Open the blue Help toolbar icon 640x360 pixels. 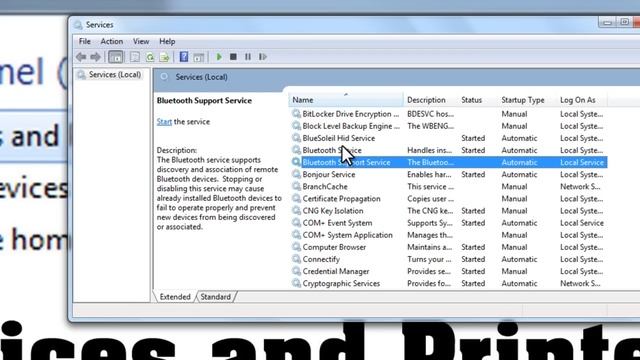[184, 57]
